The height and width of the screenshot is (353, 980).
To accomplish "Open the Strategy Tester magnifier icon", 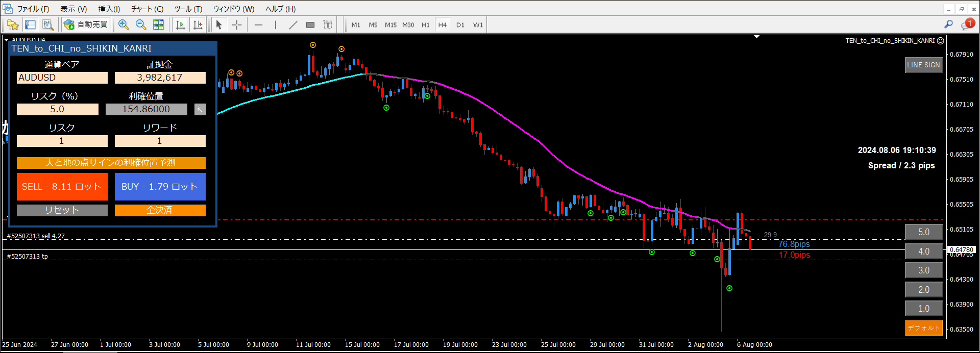I will pos(48,24).
